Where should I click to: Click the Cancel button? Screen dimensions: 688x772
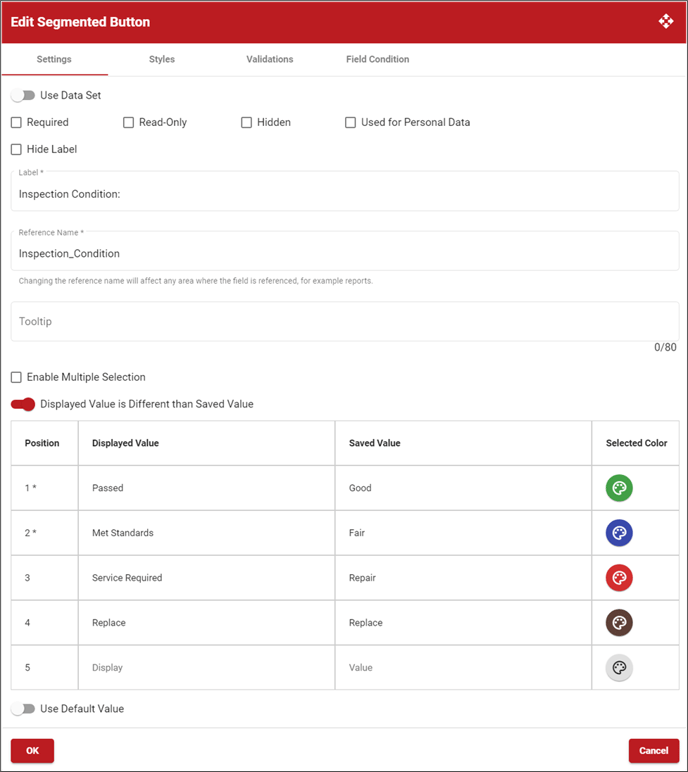pos(654,750)
